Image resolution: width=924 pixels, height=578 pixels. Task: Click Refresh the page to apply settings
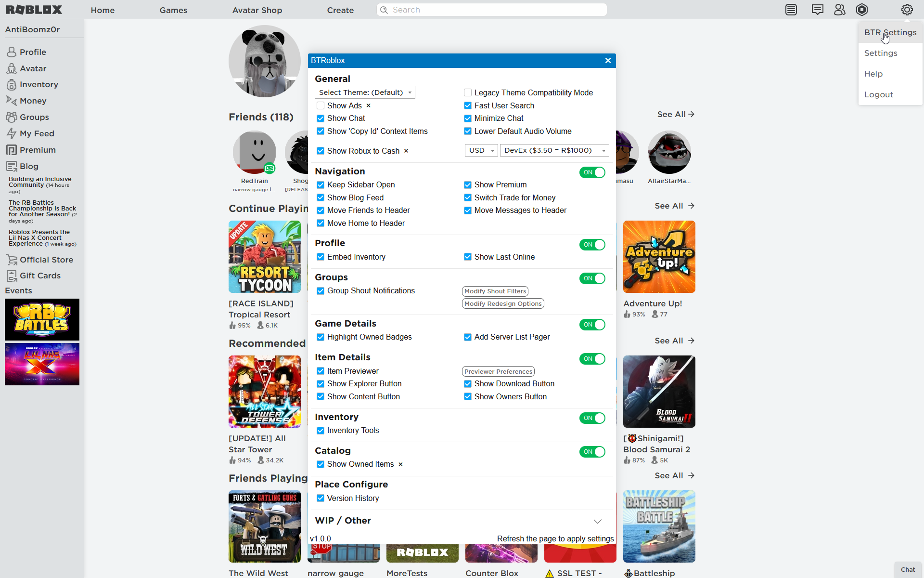point(555,538)
